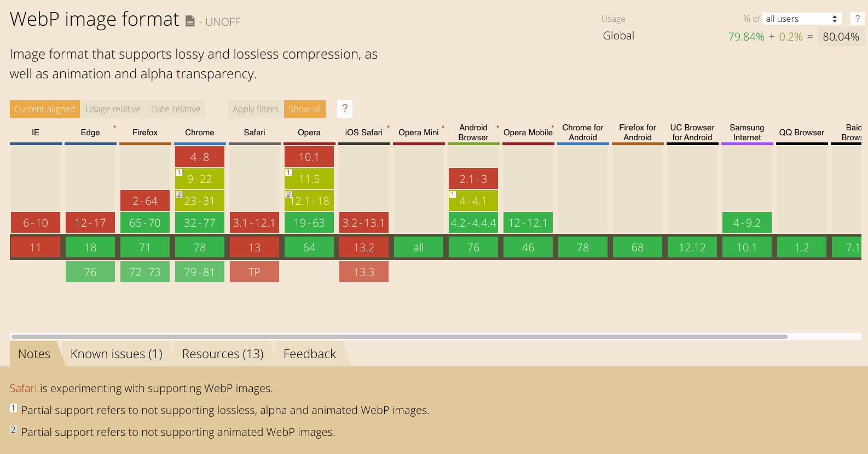Expand the Safari 3.1-12.1 version cell

click(254, 222)
